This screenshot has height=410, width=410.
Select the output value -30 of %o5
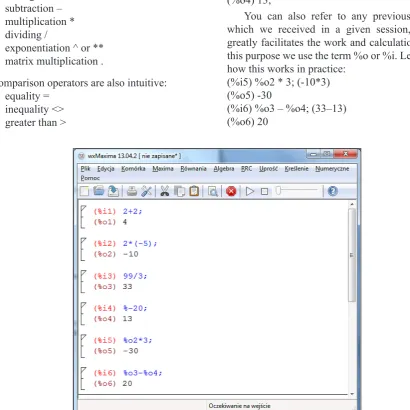coord(130,351)
